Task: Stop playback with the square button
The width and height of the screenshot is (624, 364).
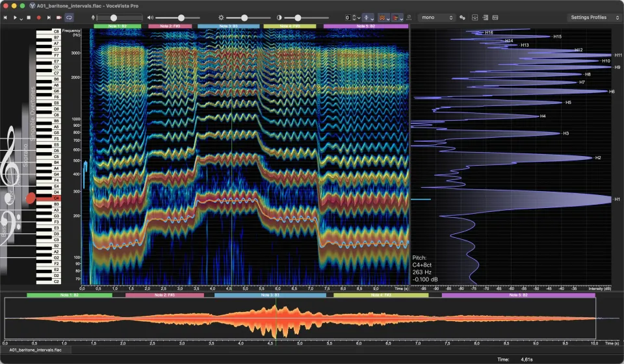Action: pyautogui.click(x=29, y=18)
